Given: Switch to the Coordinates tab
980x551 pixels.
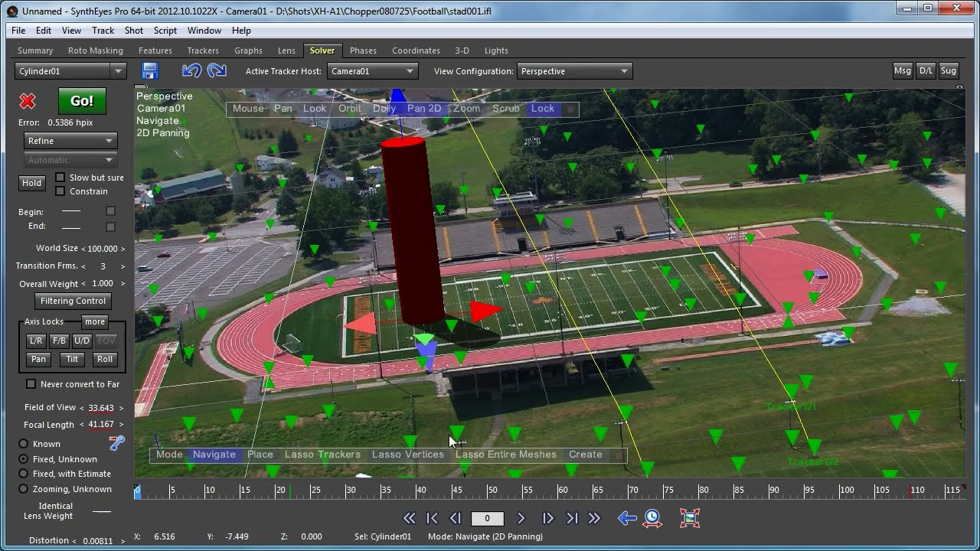Looking at the screenshot, I should tap(416, 51).
